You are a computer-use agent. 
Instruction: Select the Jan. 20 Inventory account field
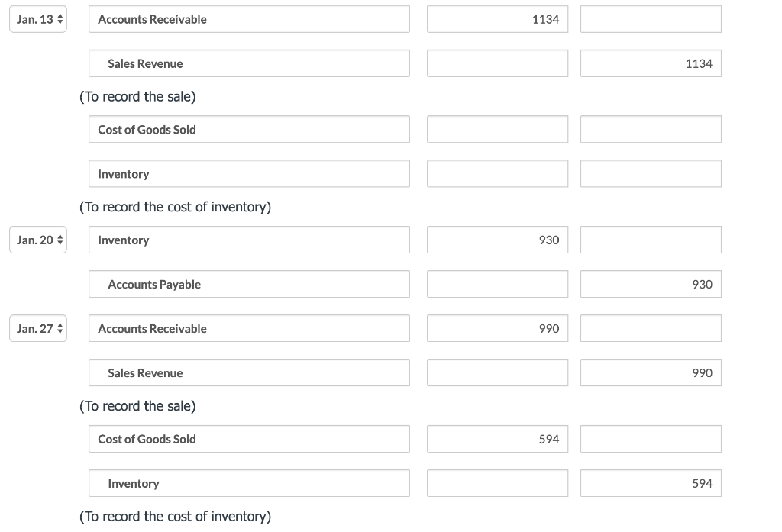pos(250,240)
